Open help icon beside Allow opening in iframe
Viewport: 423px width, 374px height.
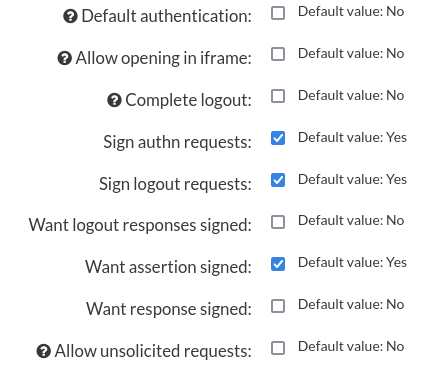[x=65, y=58]
